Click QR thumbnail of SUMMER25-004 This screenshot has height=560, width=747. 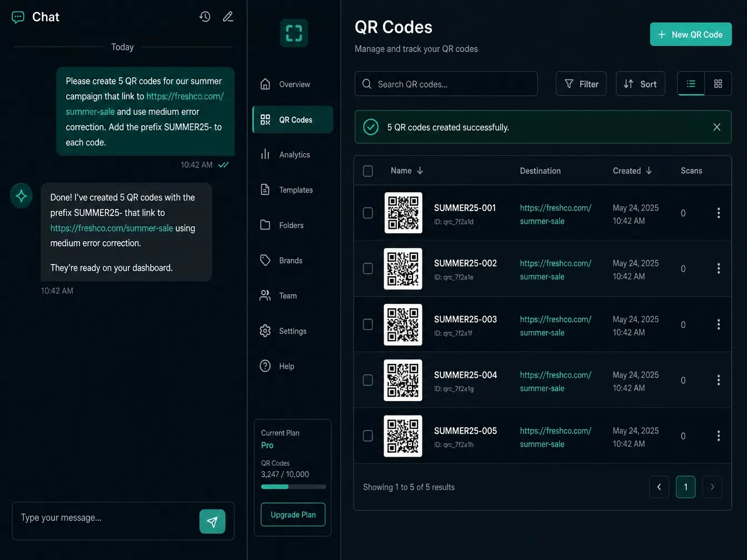(x=403, y=380)
